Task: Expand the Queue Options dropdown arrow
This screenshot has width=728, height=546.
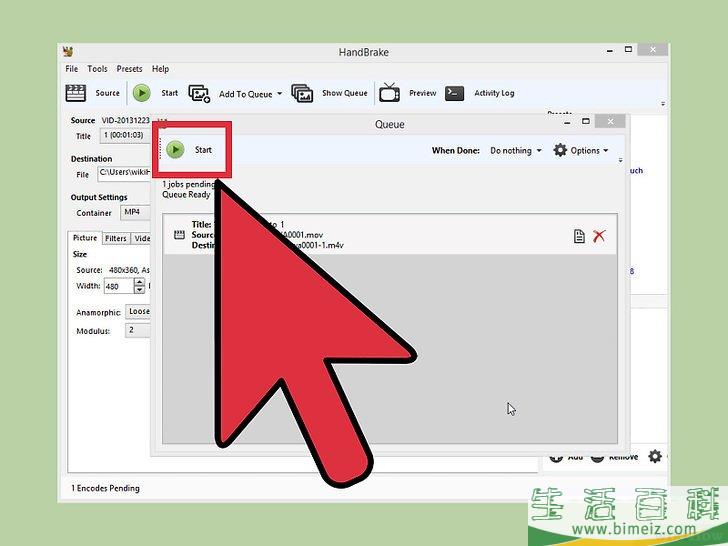Action: [605, 150]
